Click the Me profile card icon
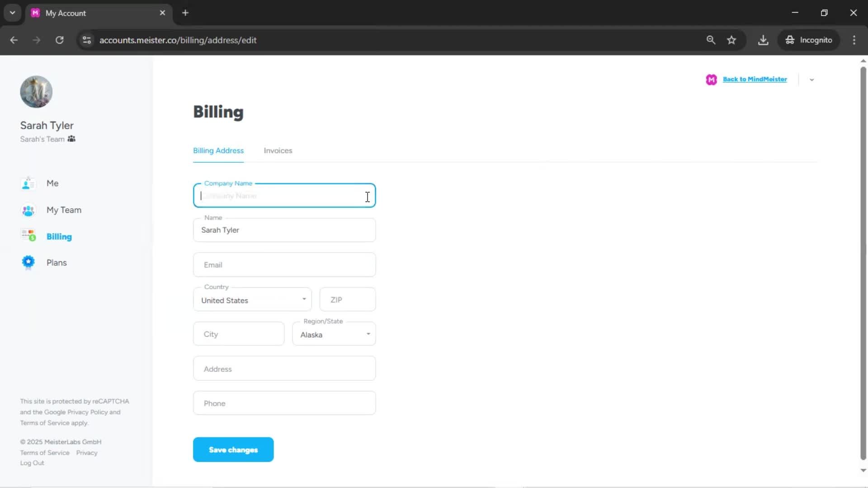 pos(28,183)
